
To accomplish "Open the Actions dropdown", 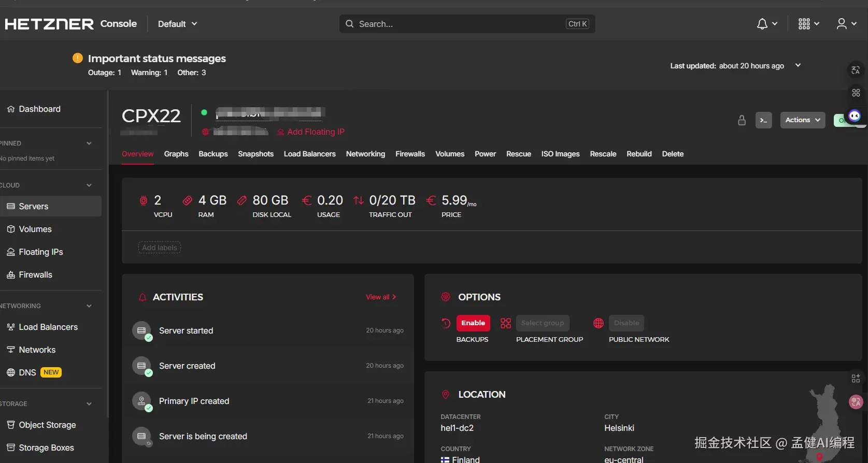I will tap(803, 120).
